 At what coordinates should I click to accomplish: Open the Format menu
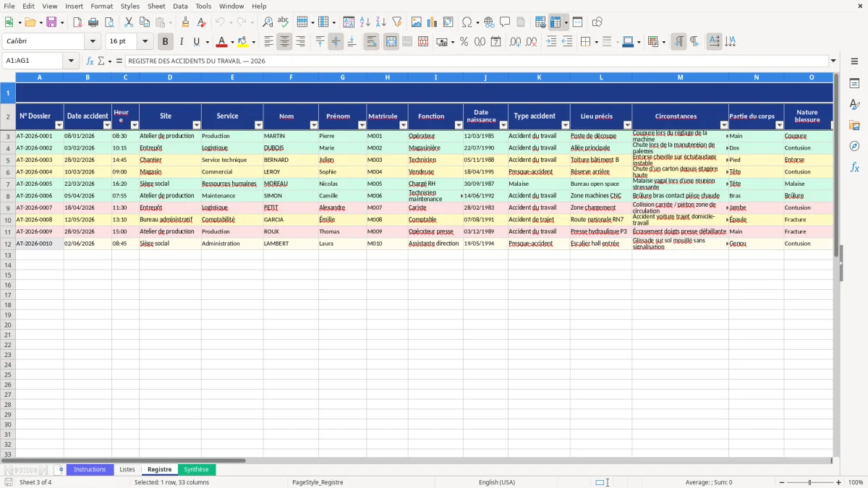point(102,6)
